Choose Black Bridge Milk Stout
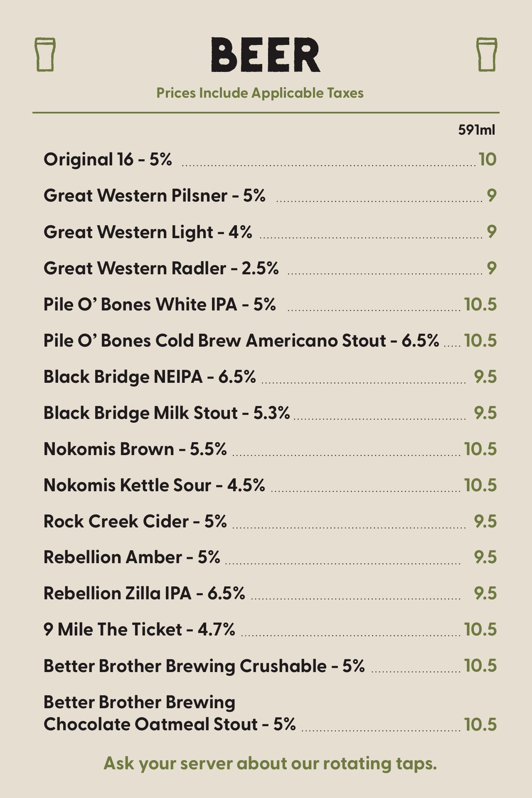532x798 pixels. pyautogui.click(x=166, y=413)
